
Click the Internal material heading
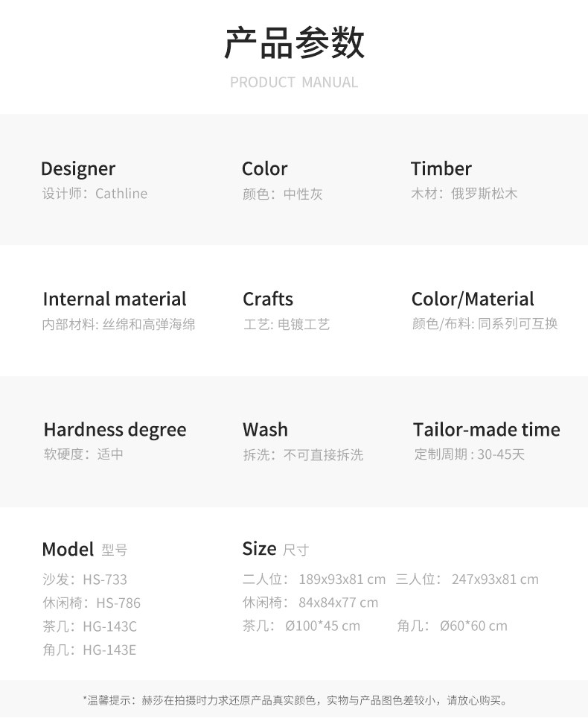pyautogui.click(x=115, y=299)
